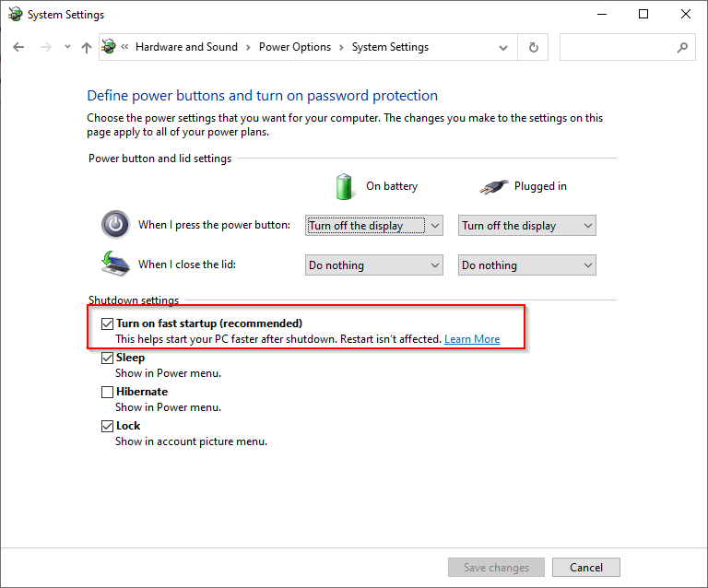This screenshot has width=708, height=588.
Task: Open close lid Plugged in dropdown
Action: [x=527, y=265]
